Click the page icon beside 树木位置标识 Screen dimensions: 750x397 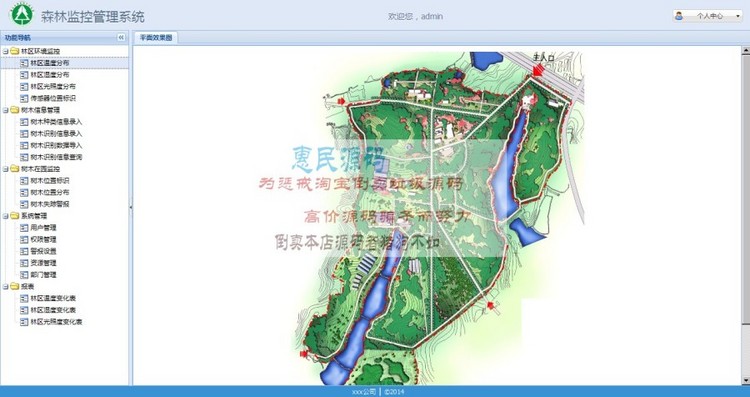tap(24, 181)
